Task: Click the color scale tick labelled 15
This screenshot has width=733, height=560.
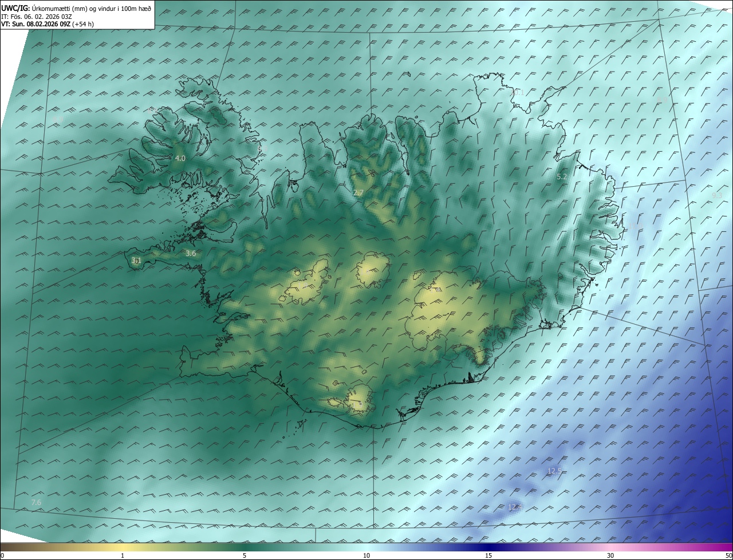Action: (488, 555)
